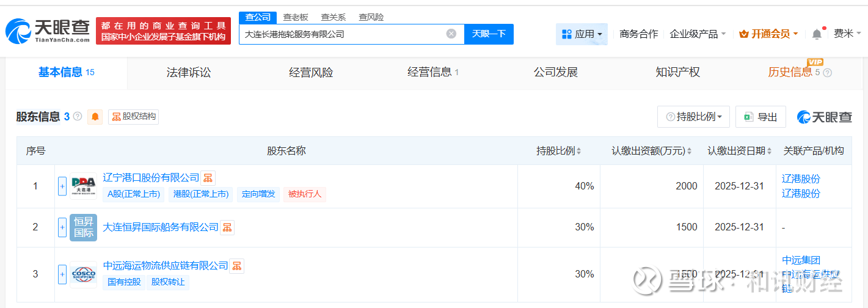Viewport: 868px width, 308px height.
Task: Open the 股权结构 button
Action: pyautogui.click(x=133, y=117)
